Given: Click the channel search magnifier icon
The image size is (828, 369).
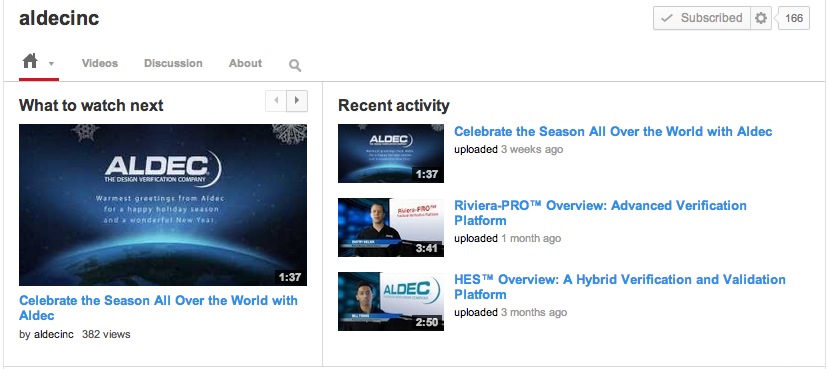Looking at the screenshot, I should [x=295, y=65].
